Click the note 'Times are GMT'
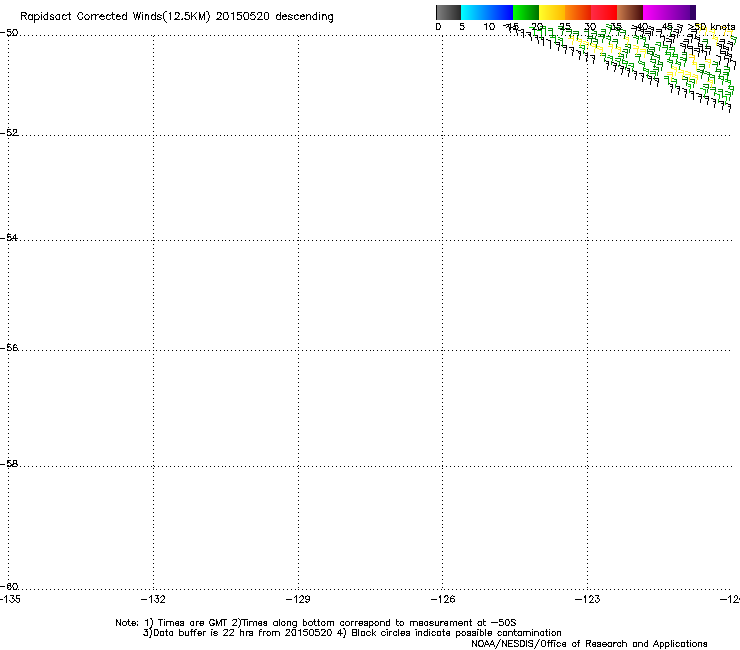This screenshot has width=740, height=650. 193,623
